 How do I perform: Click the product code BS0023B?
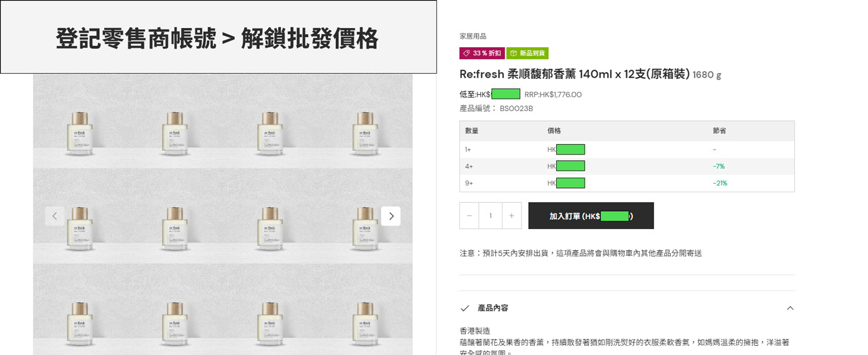516,109
